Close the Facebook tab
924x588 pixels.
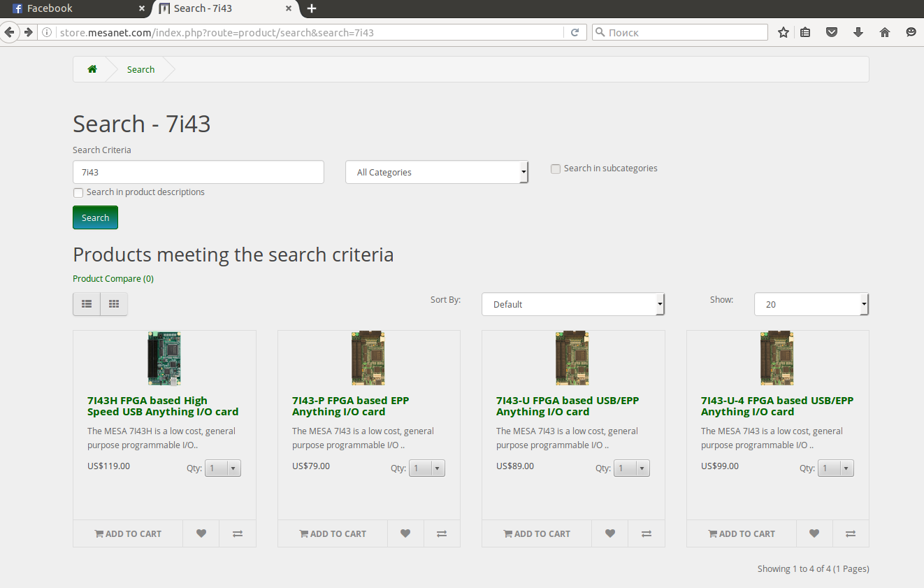click(142, 8)
